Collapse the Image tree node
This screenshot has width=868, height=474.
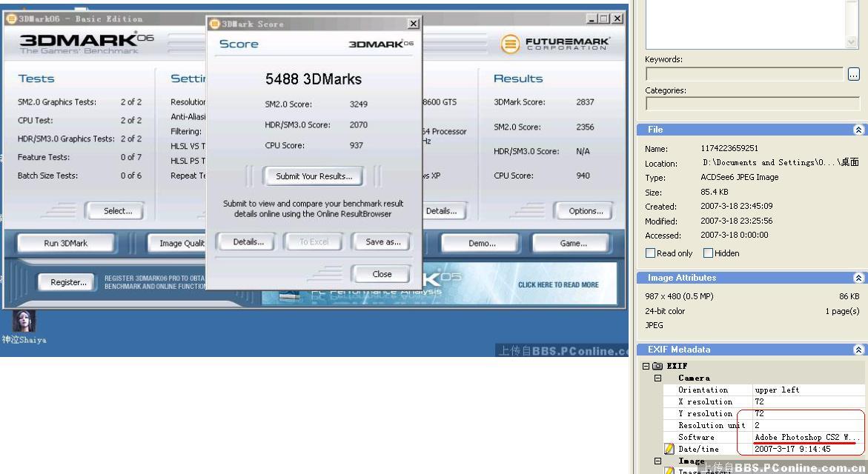(657, 461)
